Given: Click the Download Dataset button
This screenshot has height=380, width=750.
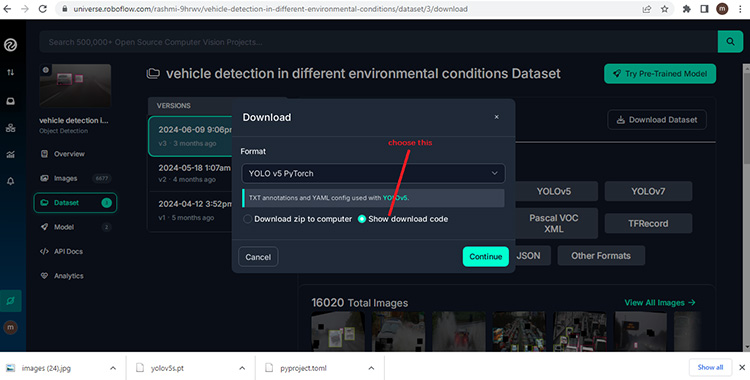Looking at the screenshot, I should pos(657,120).
